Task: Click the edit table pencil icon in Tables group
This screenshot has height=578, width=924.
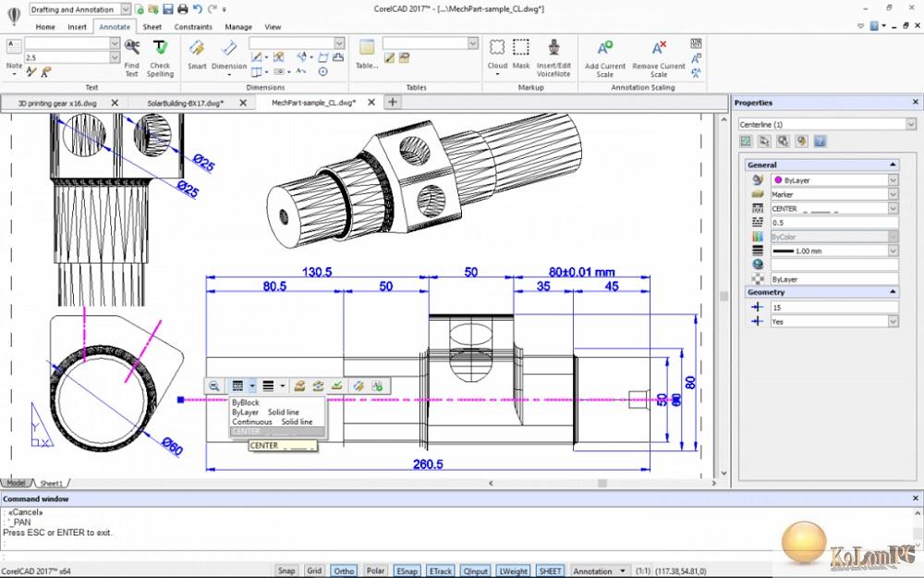Action: point(390,57)
